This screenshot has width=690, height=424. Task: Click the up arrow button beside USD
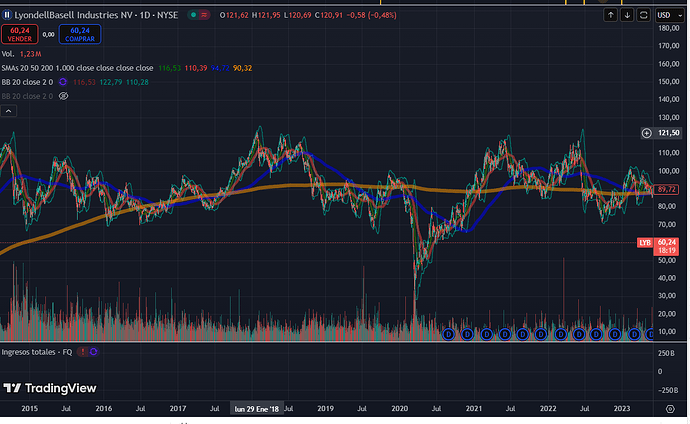click(610, 15)
